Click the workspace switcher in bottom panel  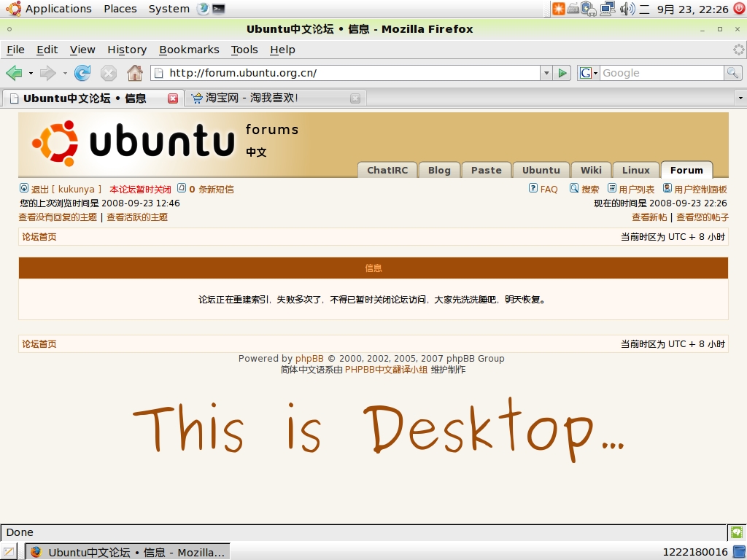click(740, 552)
